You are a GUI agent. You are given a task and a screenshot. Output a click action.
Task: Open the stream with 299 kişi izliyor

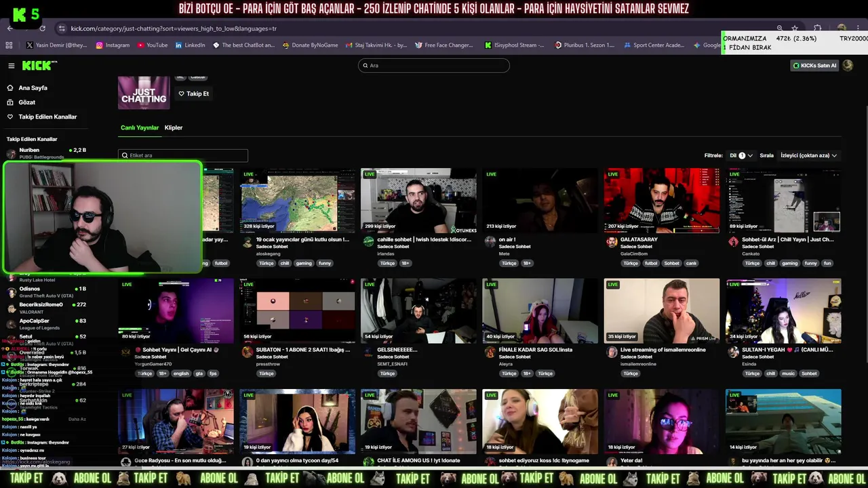418,201
